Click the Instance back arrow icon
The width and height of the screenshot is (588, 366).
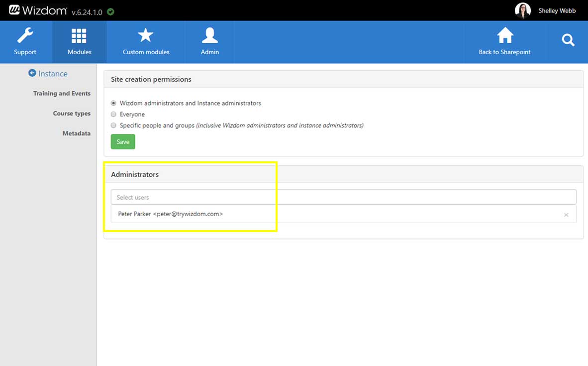tap(32, 73)
